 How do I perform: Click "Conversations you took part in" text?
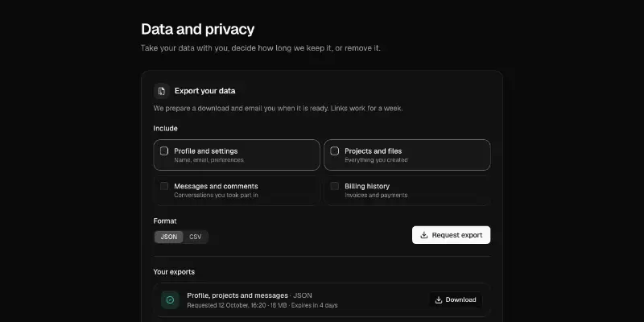point(216,195)
